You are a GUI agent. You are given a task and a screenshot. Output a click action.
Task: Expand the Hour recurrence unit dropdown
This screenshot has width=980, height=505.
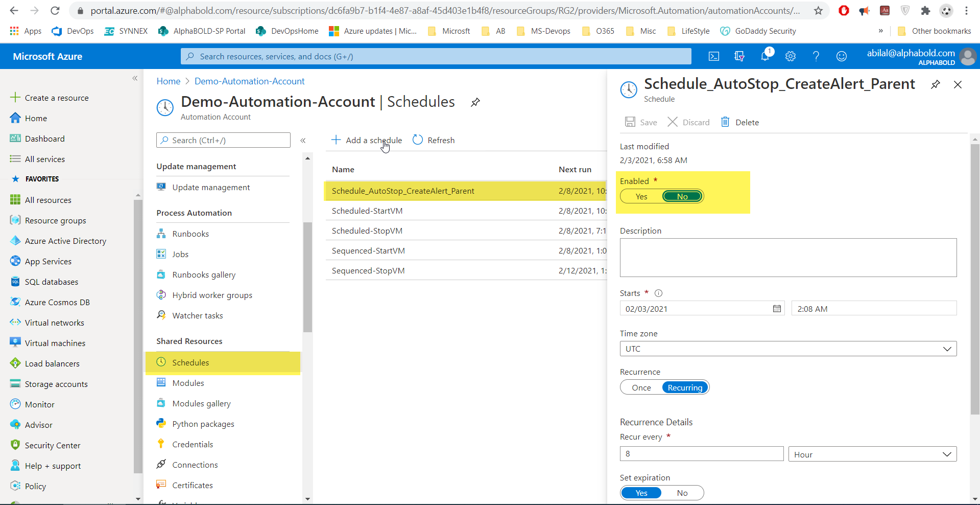872,454
